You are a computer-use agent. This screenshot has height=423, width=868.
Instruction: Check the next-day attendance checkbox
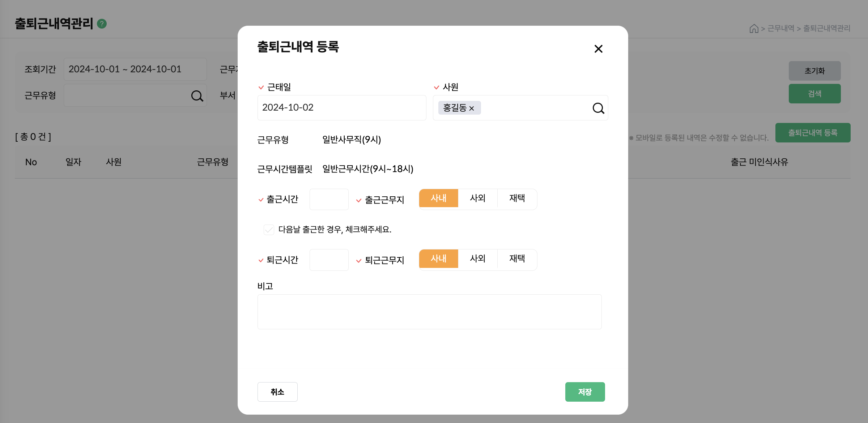pos(269,230)
